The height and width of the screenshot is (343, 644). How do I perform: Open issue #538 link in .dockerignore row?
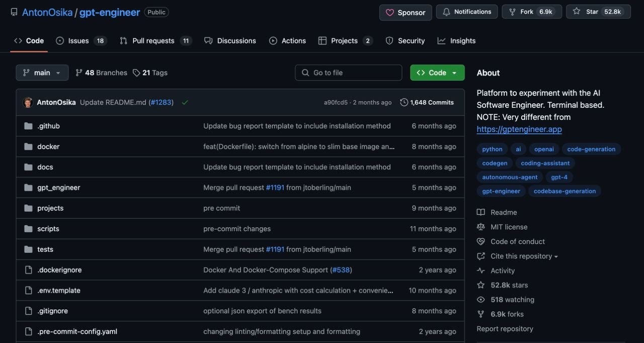[341, 270]
